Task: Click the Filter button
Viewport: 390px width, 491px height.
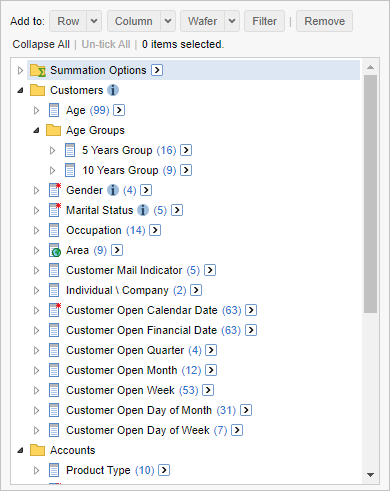Action: click(x=264, y=21)
